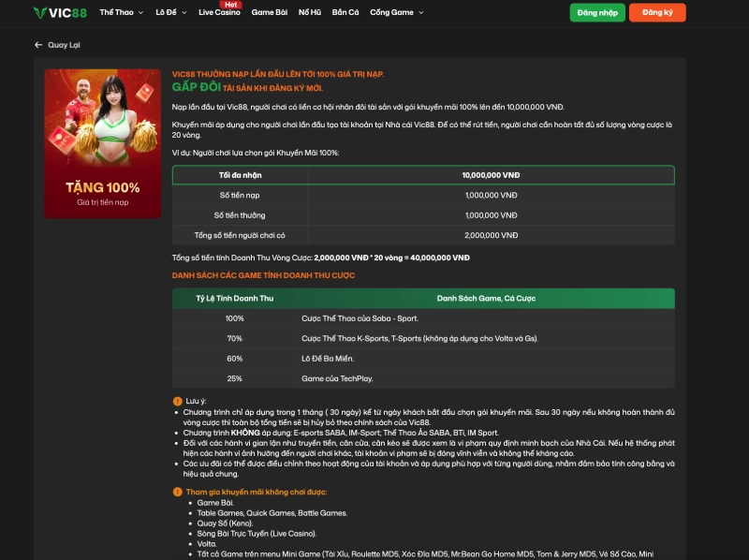Click the Quay Số (Keno) list item
The height and width of the screenshot is (560, 749).
(225, 523)
